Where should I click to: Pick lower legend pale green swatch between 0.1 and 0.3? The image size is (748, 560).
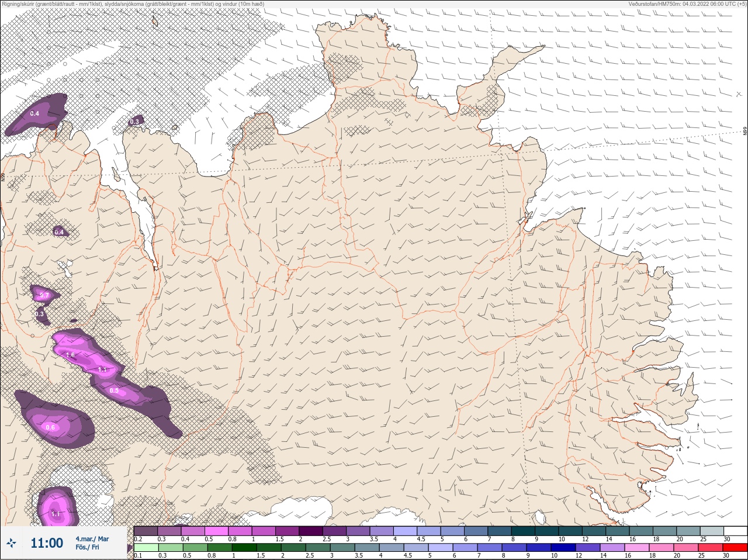tap(146, 547)
